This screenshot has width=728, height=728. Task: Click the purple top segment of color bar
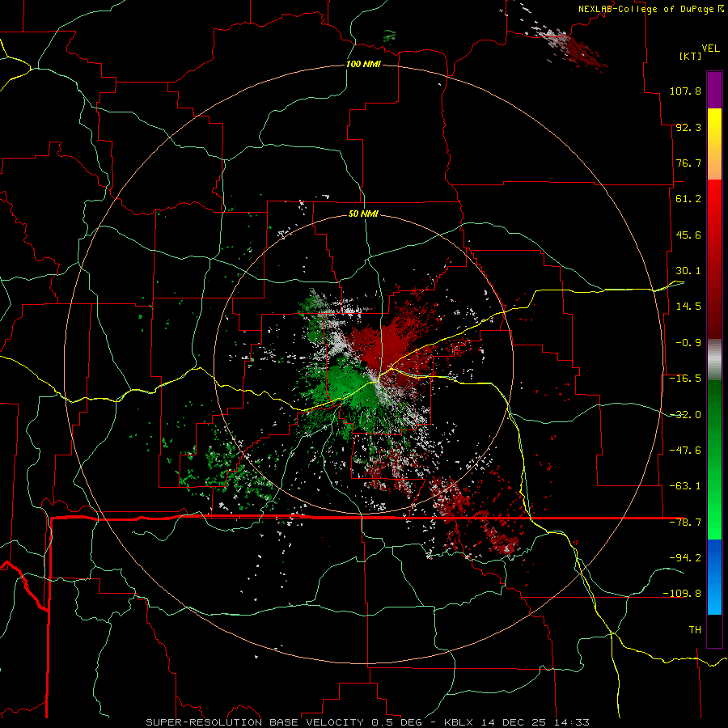pos(714,90)
